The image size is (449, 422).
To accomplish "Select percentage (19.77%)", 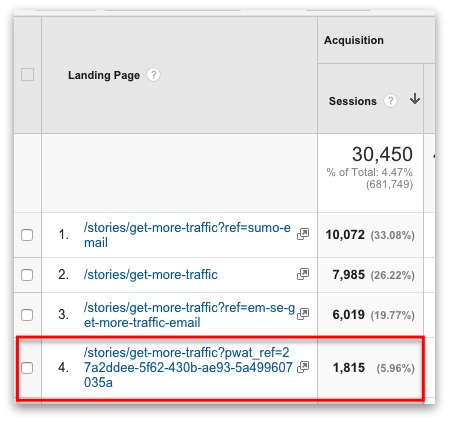I will point(393,315).
